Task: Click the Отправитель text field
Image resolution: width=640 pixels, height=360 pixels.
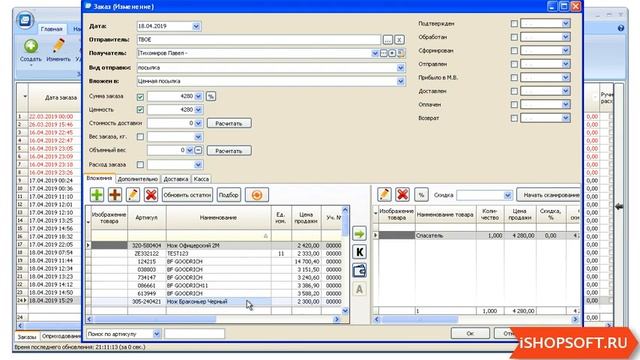Action: 258,40
